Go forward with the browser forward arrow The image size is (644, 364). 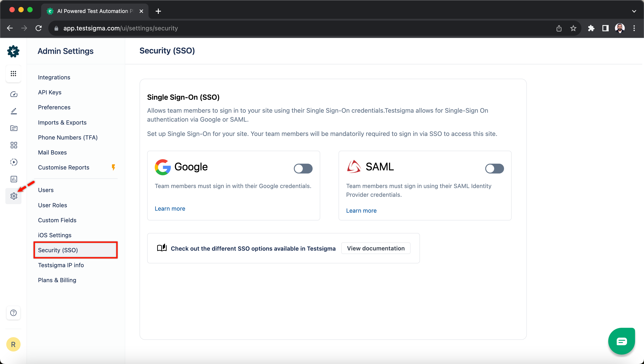tap(24, 28)
